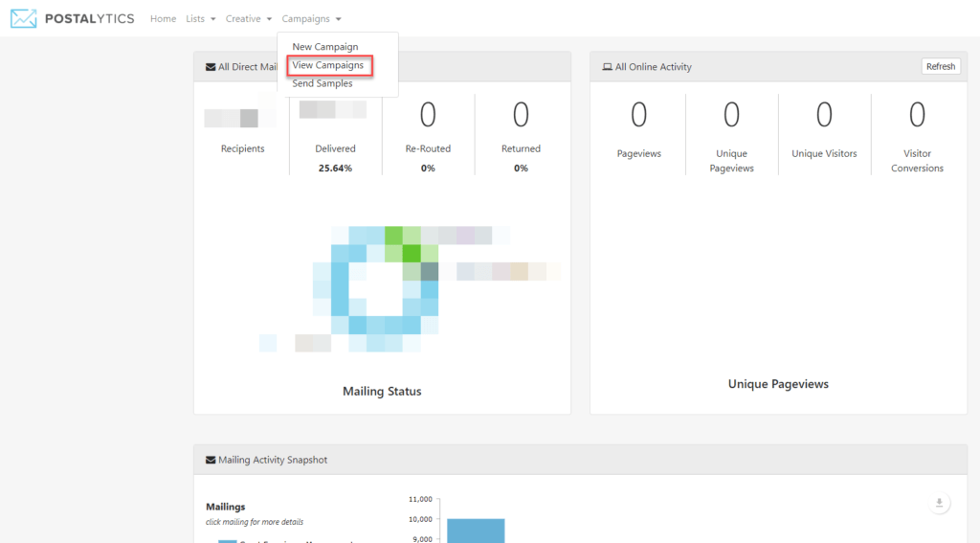Click the 'click mailing for more details' hint
This screenshot has height=543, width=980.
[255, 522]
